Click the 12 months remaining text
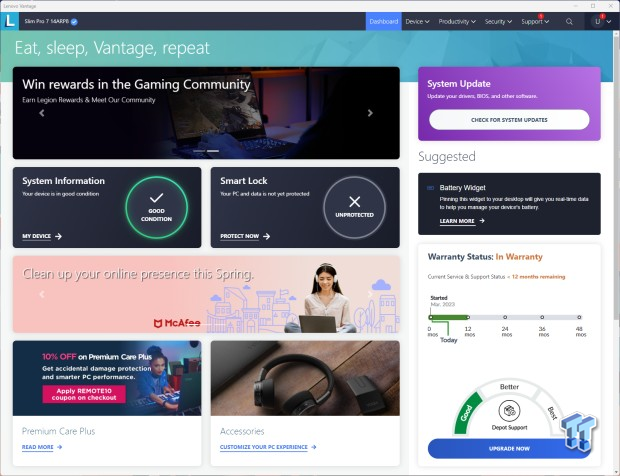Viewport: 620px width, 476px height. 538,277
